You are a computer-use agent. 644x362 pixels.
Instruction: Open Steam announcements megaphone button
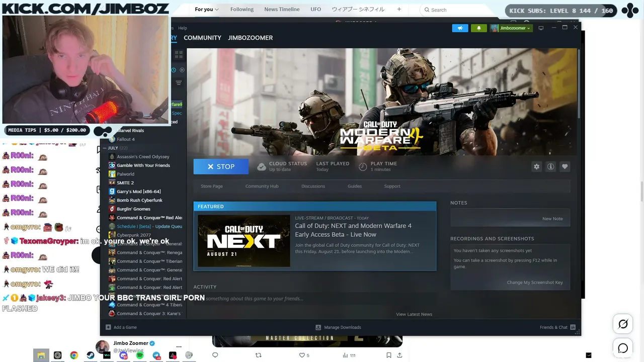(460, 28)
